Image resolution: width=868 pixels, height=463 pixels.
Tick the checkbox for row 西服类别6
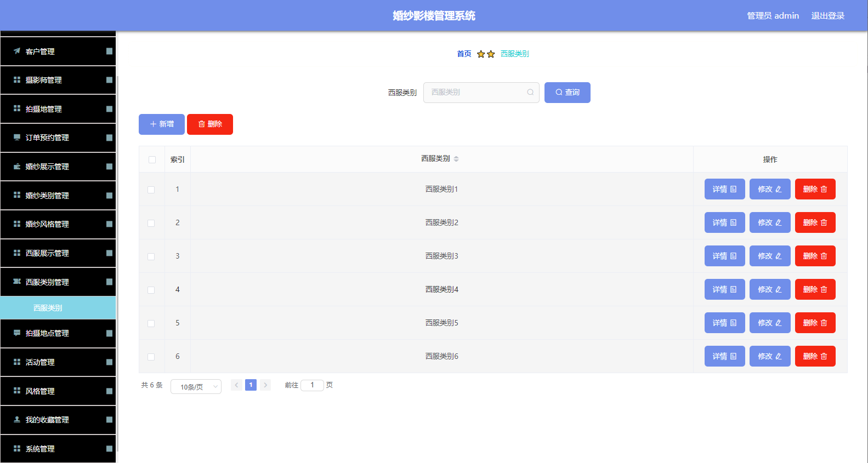[x=151, y=357]
